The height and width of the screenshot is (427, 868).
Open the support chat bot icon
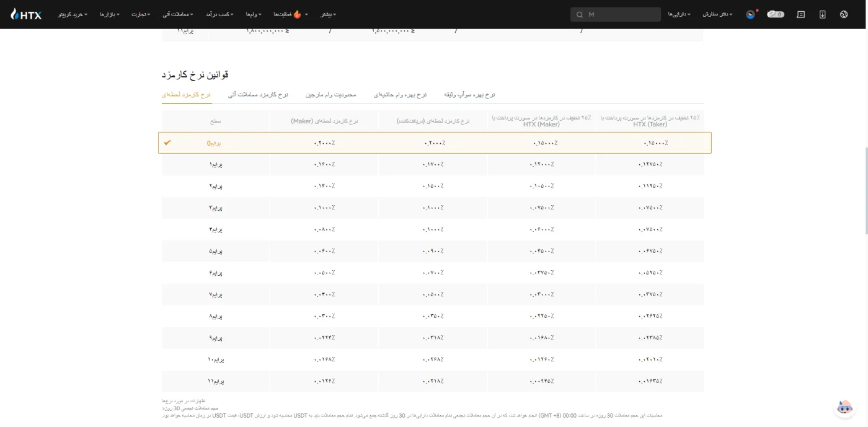(844, 407)
